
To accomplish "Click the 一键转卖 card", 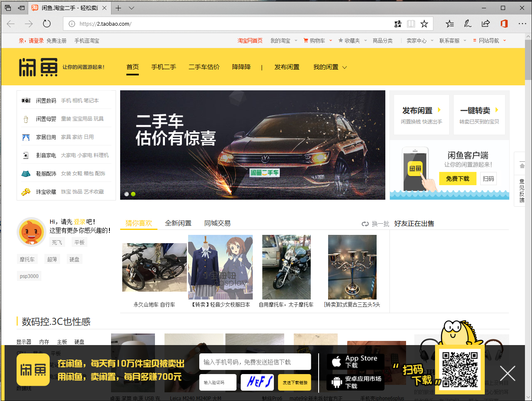I will pyautogui.click(x=479, y=115).
